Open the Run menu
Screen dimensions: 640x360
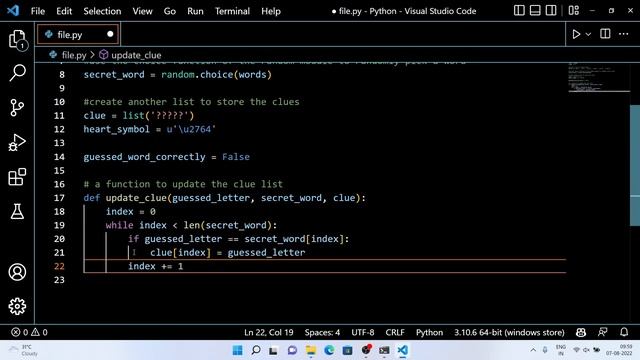click(195, 11)
